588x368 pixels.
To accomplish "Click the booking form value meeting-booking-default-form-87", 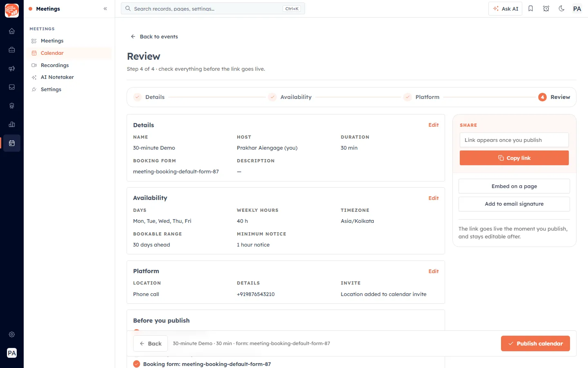I will [176, 172].
